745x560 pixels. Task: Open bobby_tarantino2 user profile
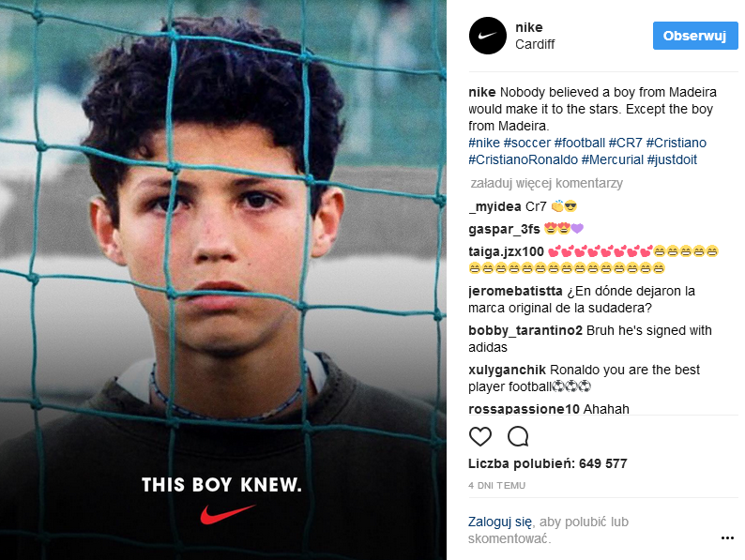(525, 330)
